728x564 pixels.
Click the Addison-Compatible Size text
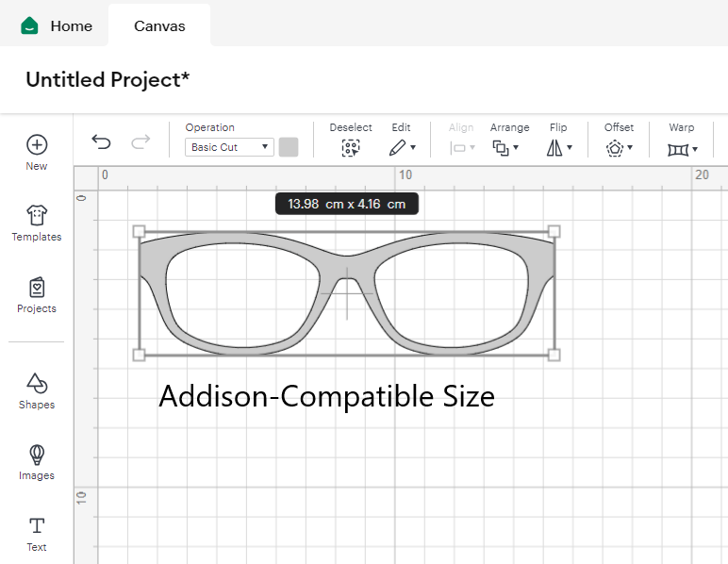pos(326,396)
